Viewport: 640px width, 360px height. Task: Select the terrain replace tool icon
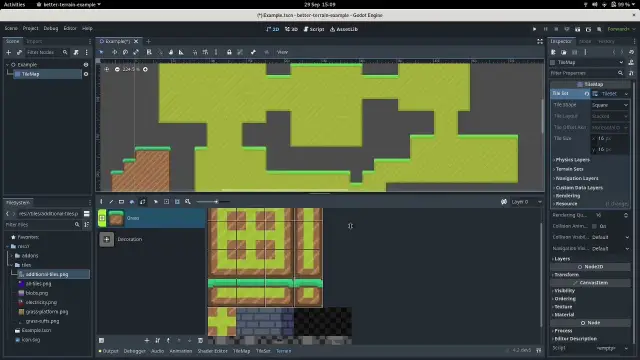142,202
